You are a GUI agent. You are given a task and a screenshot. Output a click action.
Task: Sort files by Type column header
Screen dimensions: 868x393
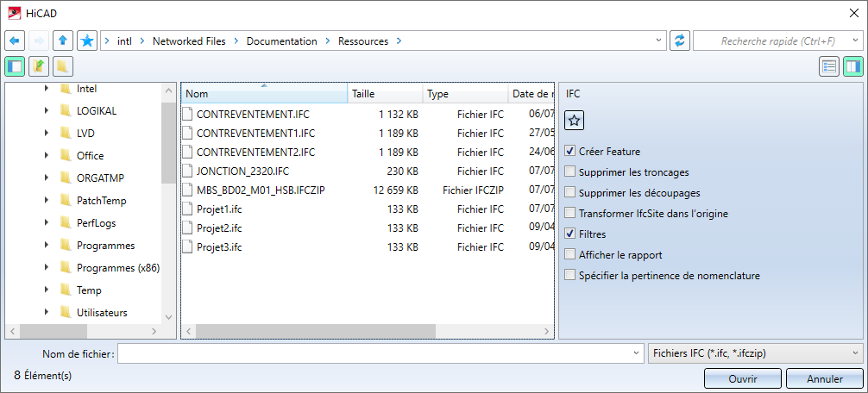[x=464, y=94]
